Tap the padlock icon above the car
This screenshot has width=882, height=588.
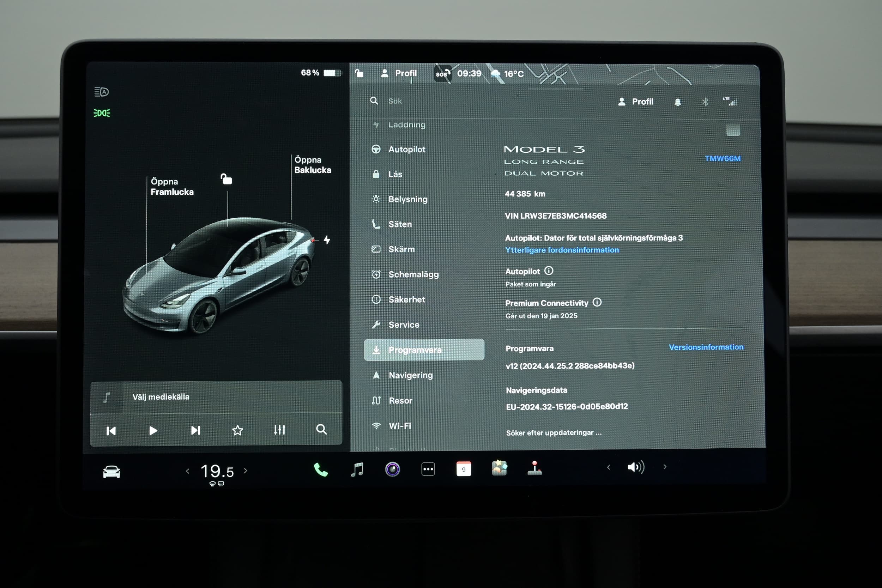(226, 179)
